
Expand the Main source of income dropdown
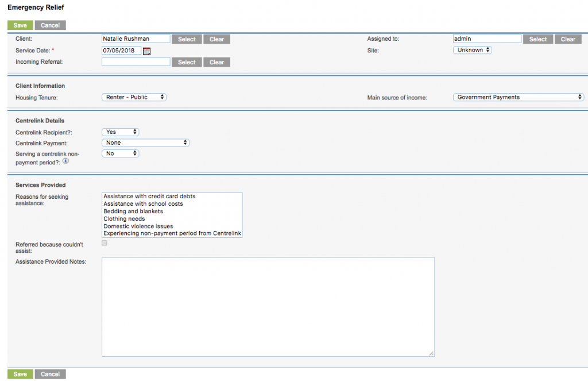coord(518,97)
